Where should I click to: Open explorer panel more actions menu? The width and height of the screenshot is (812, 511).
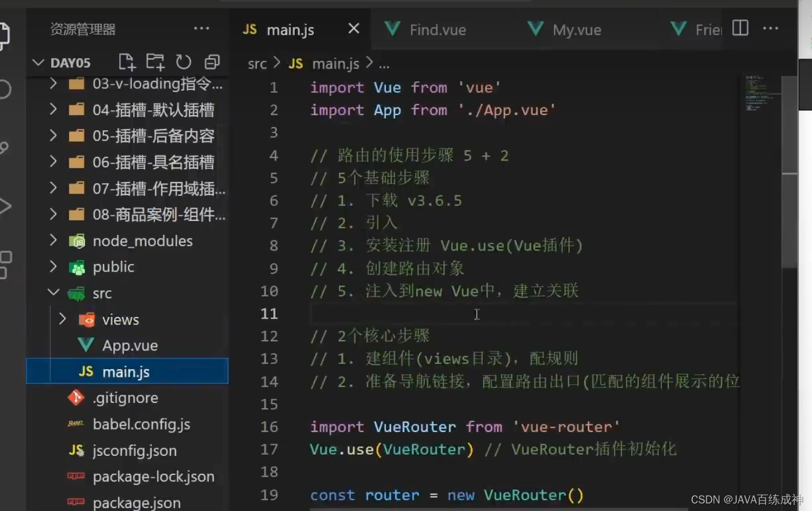[202, 28]
